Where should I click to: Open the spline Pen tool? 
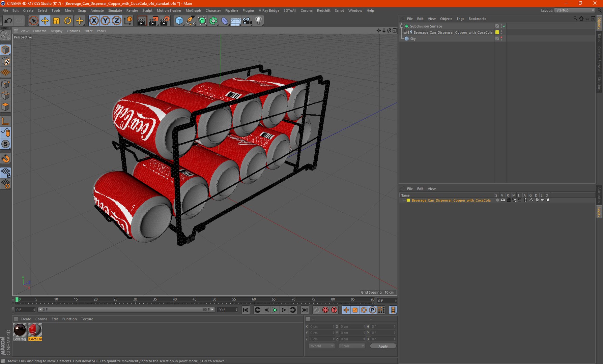(191, 21)
